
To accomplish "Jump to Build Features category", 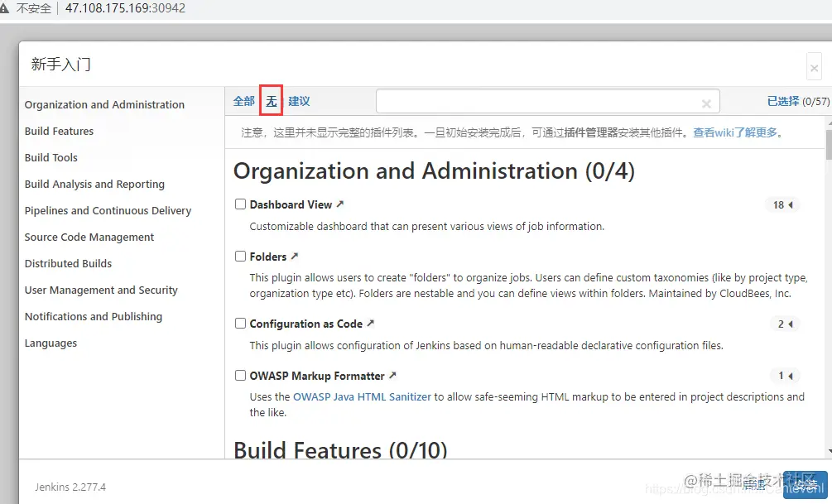I will (59, 131).
